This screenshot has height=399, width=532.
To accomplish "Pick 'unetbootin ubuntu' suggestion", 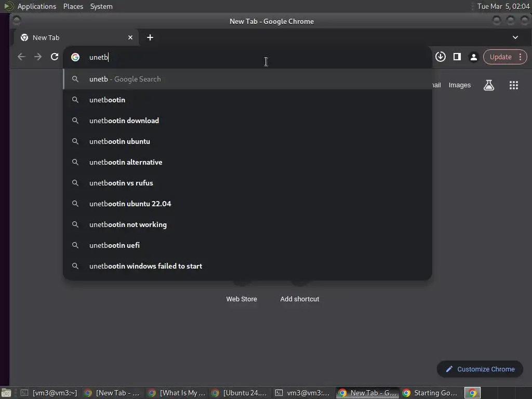I will pos(248,141).
